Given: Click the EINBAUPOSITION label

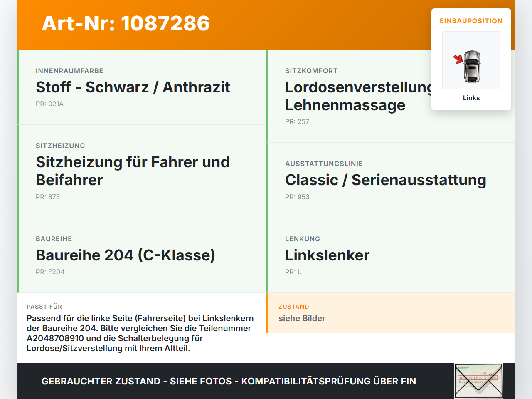Looking at the screenshot, I should click(471, 21).
